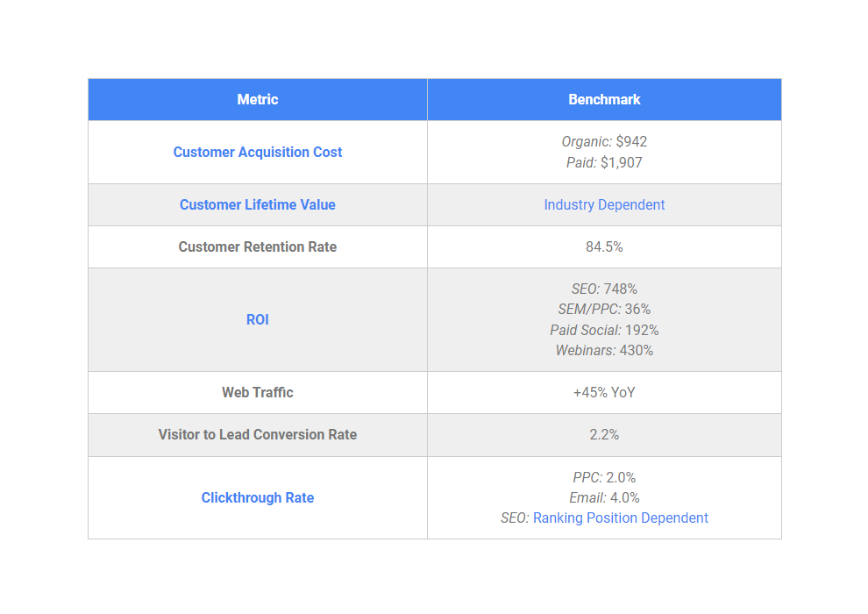Select the Metric column header

coord(258,100)
